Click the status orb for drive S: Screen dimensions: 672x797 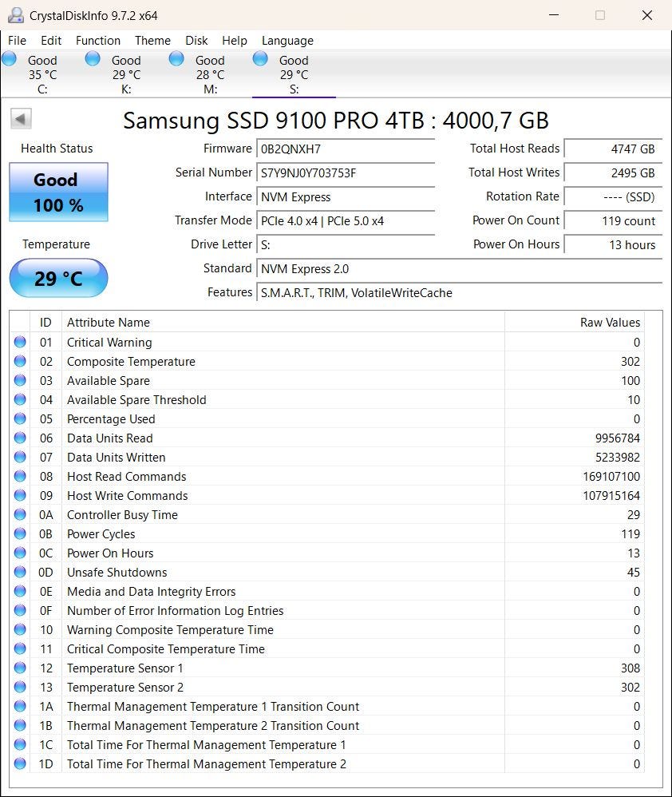point(260,59)
